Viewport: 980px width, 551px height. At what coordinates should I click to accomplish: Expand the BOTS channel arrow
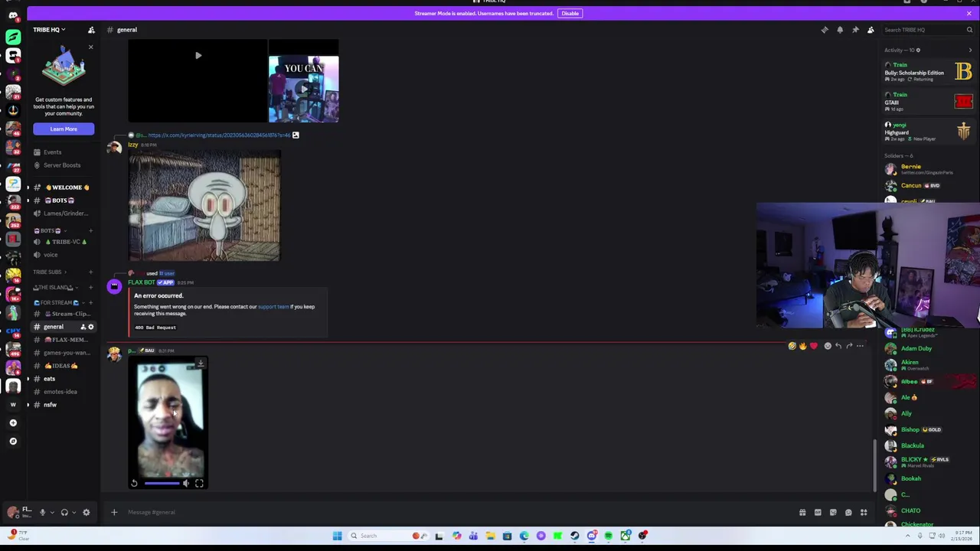click(x=28, y=201)
